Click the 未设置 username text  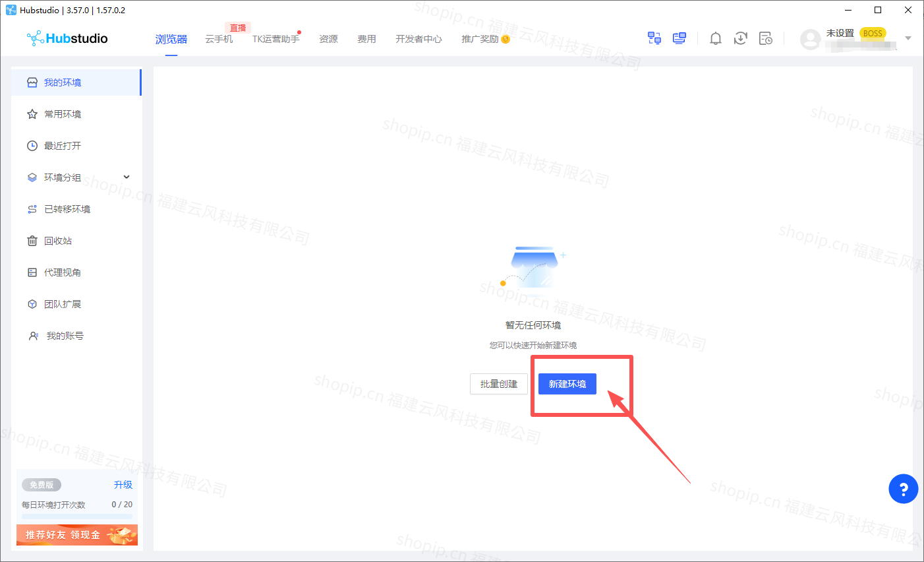pos(840,33)
